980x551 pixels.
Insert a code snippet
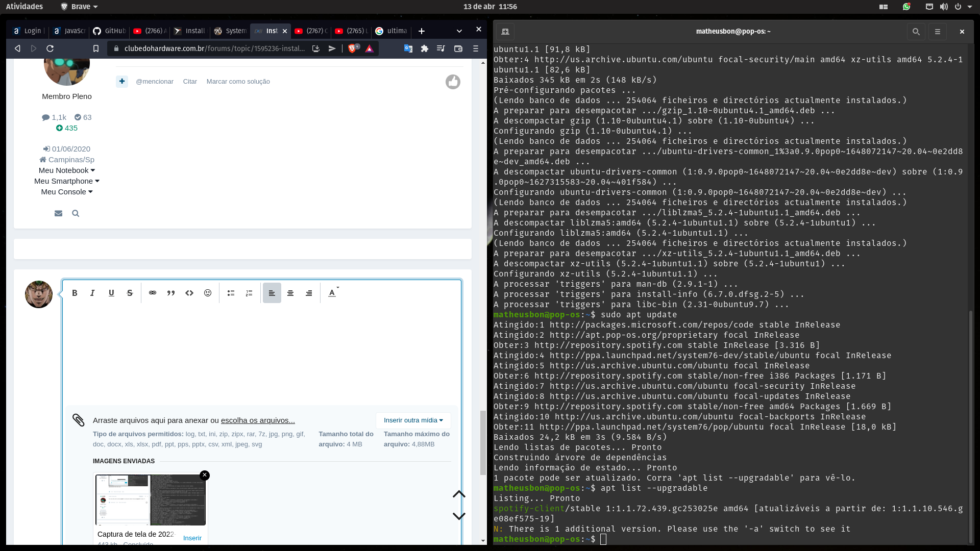[x=189, y=293]
